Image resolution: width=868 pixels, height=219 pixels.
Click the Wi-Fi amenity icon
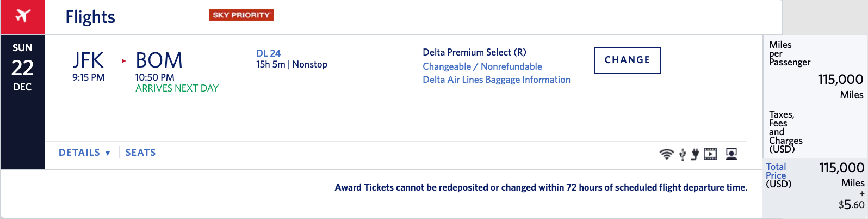tap(666, 154)
